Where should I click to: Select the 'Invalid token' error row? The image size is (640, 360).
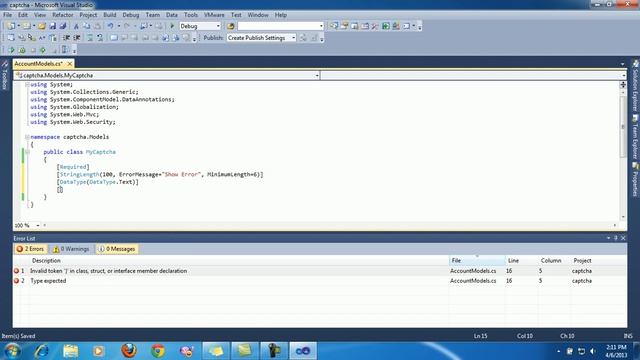click(320, 271)
